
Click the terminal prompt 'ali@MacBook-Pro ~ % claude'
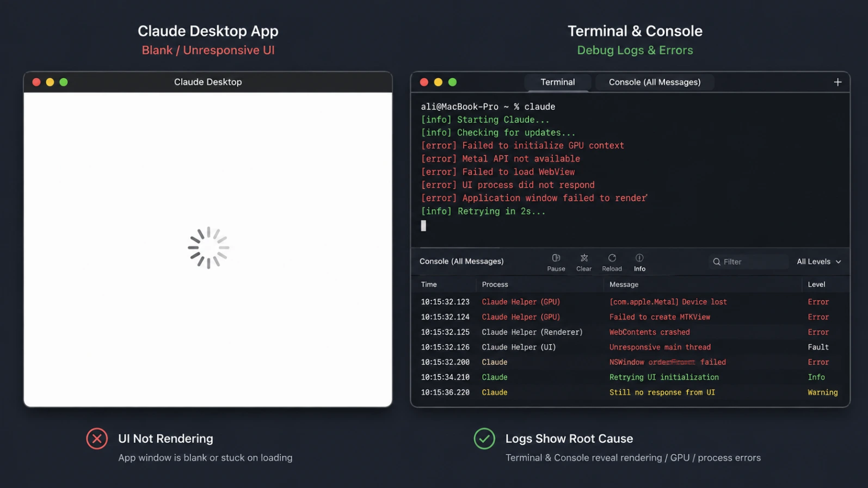(488, 107)
